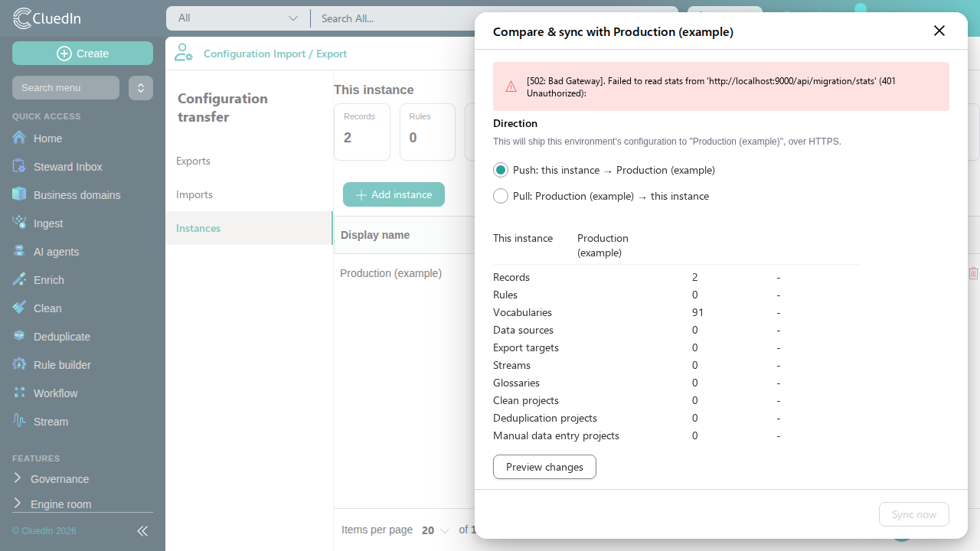
Task: Click Preview changes button
Action: click(544, 467)
